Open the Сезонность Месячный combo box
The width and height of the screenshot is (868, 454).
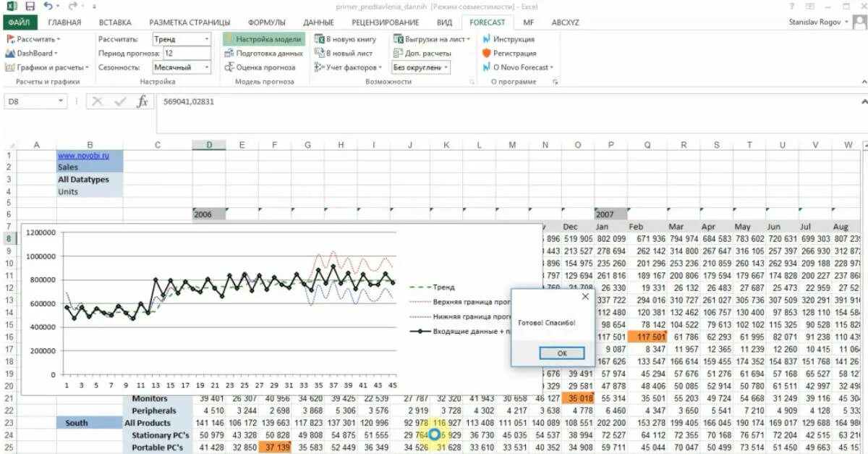tap(182, 67)
